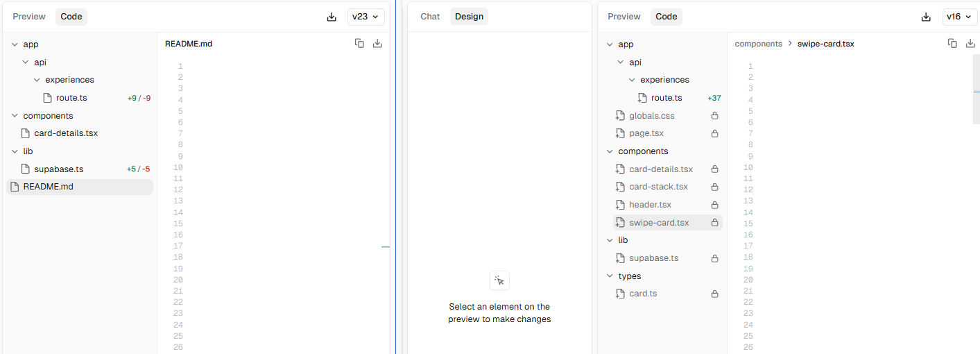The height and width of the screenshot is (354, 980).
Task: Click the lock icon next to swipe-card.tsx
Action: click(x=714, y=223)
